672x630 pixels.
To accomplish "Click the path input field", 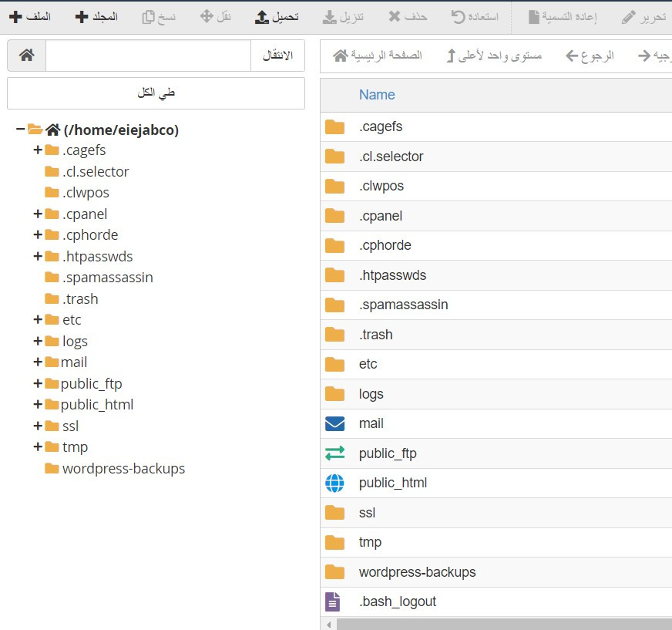I will 148,56.
